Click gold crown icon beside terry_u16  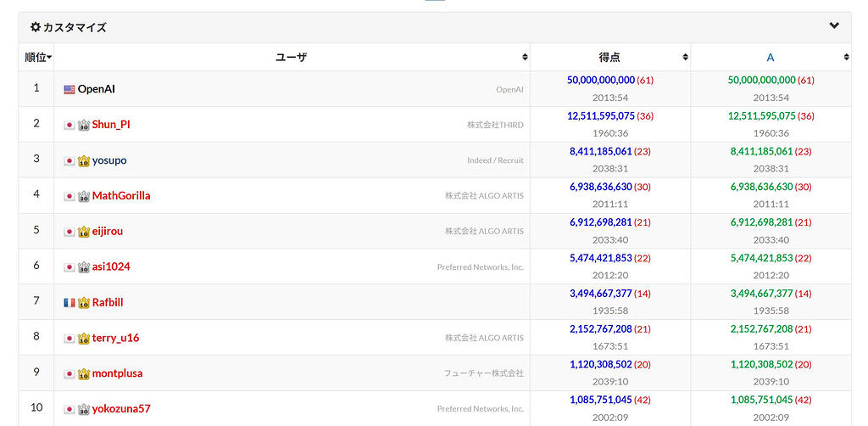click(x=84, y=338)
